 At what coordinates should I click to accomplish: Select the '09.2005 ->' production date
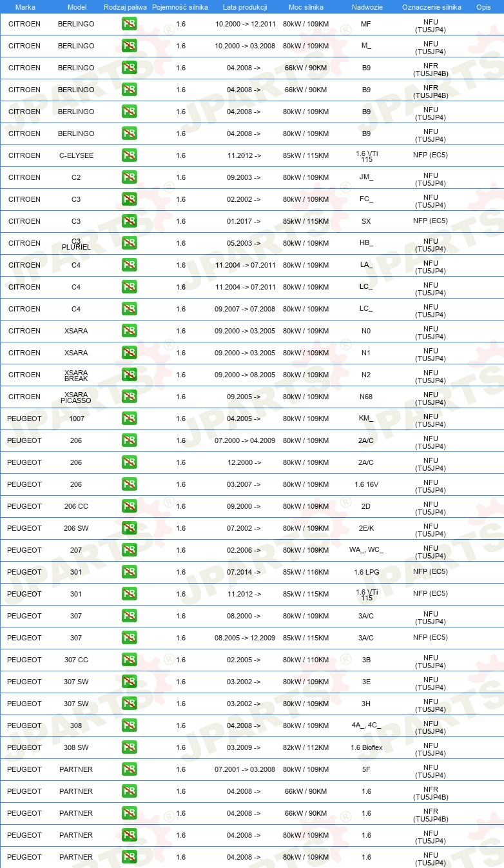(244, 397)
